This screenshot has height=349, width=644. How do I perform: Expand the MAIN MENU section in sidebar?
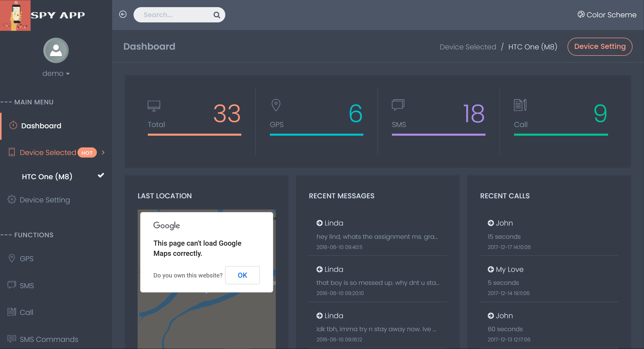tap(34, 102)
